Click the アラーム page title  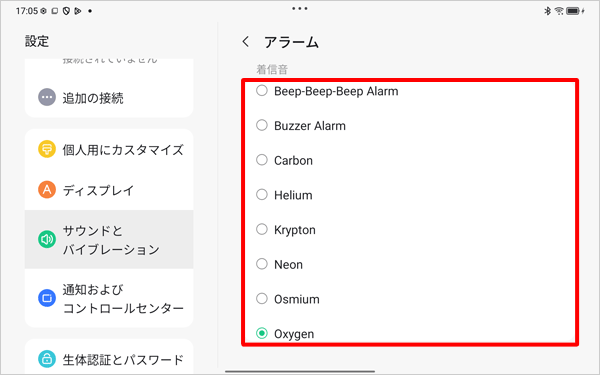(291, 42)
